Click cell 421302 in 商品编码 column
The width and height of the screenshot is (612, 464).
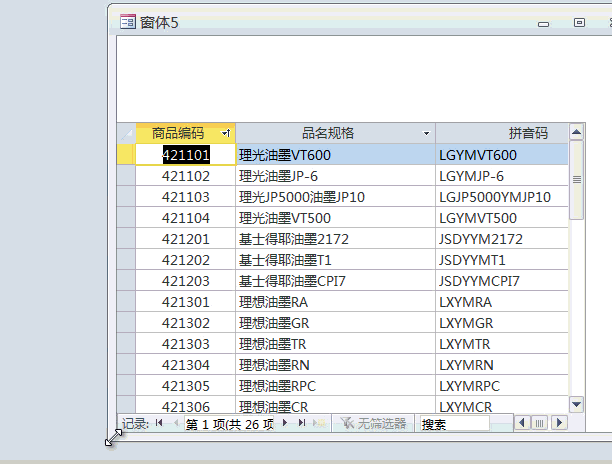coord(186,323)
